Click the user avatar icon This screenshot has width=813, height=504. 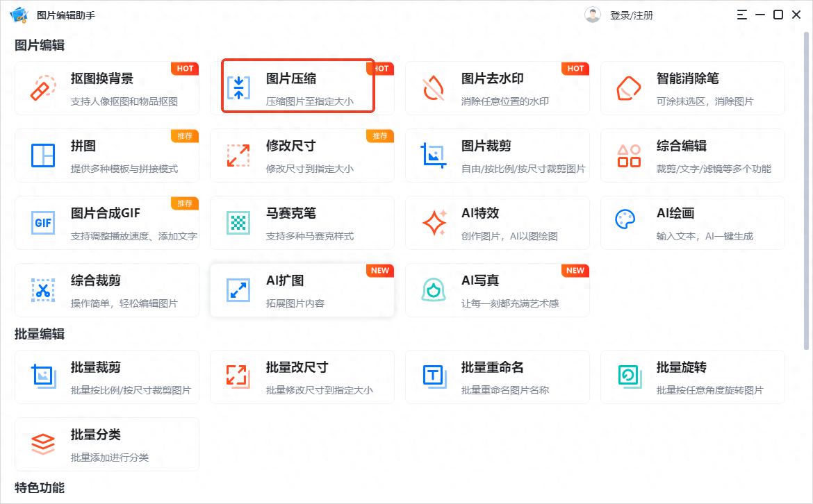593,15
